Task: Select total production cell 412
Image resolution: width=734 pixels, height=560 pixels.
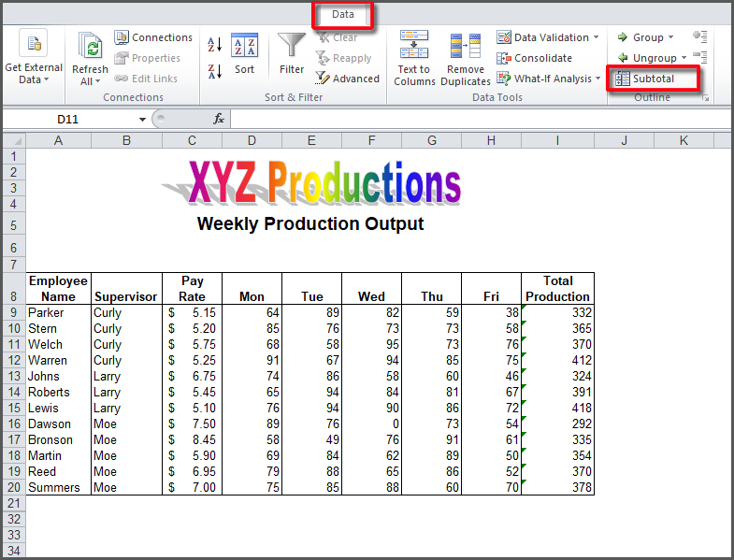Action: click(557, 361)
